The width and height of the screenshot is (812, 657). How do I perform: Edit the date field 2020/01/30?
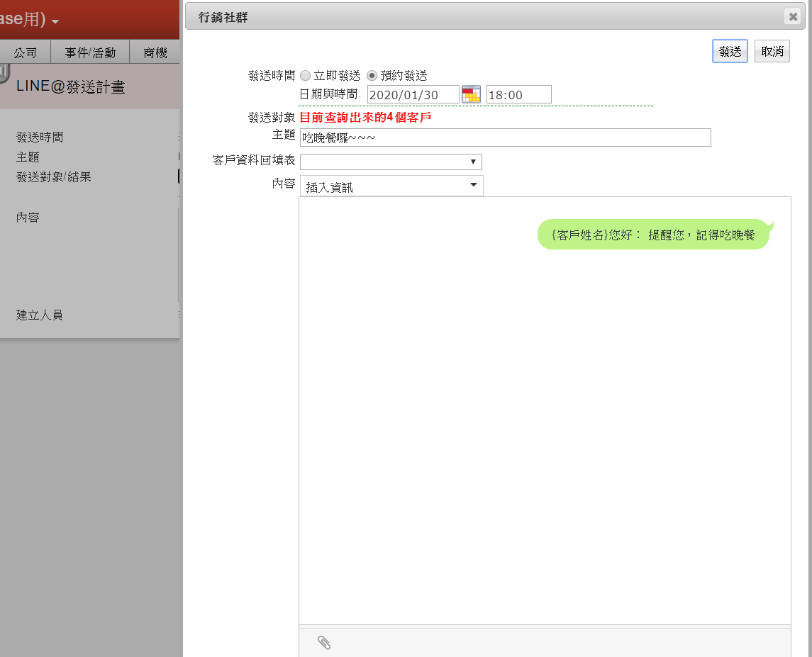tap(413, 95)
